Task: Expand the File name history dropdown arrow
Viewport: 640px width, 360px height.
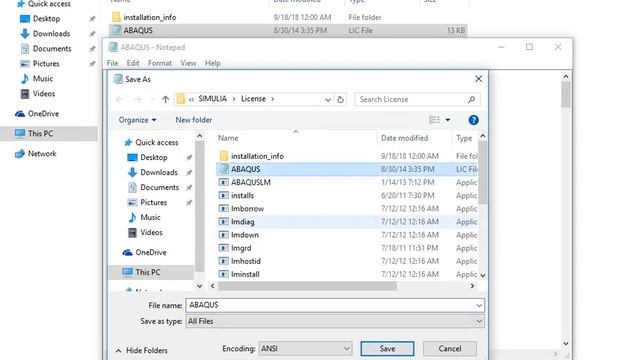Action: pos(479,305)
